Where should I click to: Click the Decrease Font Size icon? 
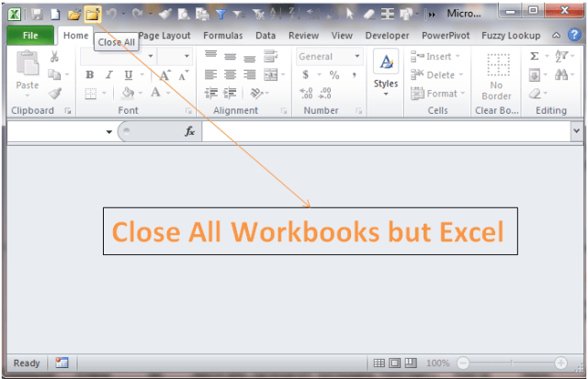click(x=184, y=75)
